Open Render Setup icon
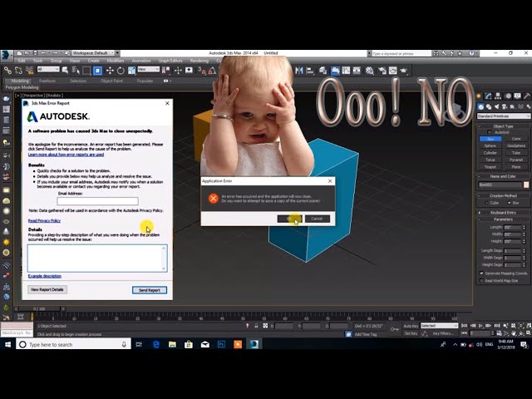 tap(382, 70)
